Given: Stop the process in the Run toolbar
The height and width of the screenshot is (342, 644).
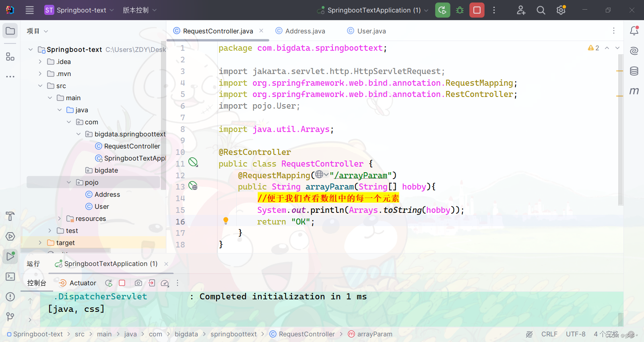Looking at the screenshot, I should [x=122, y=283].
